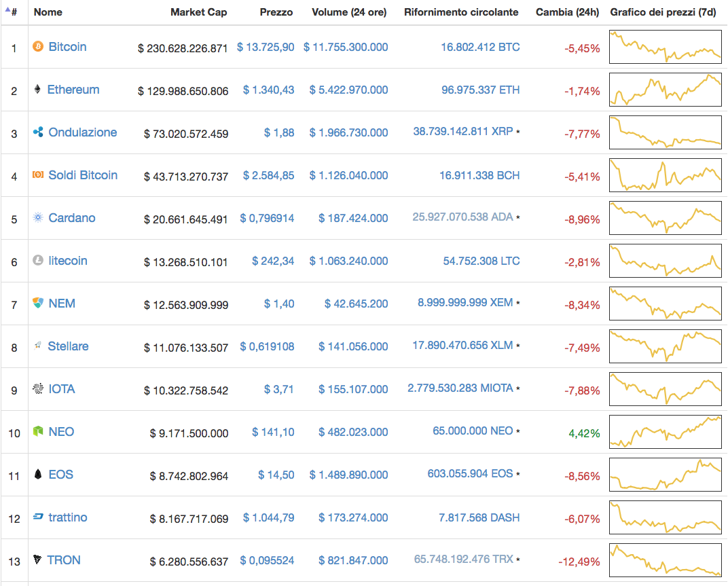Click supply 96.975.337 ETH
Image resolution: width=728 pixels, height=586 pixels.
(x=481, y=90)
